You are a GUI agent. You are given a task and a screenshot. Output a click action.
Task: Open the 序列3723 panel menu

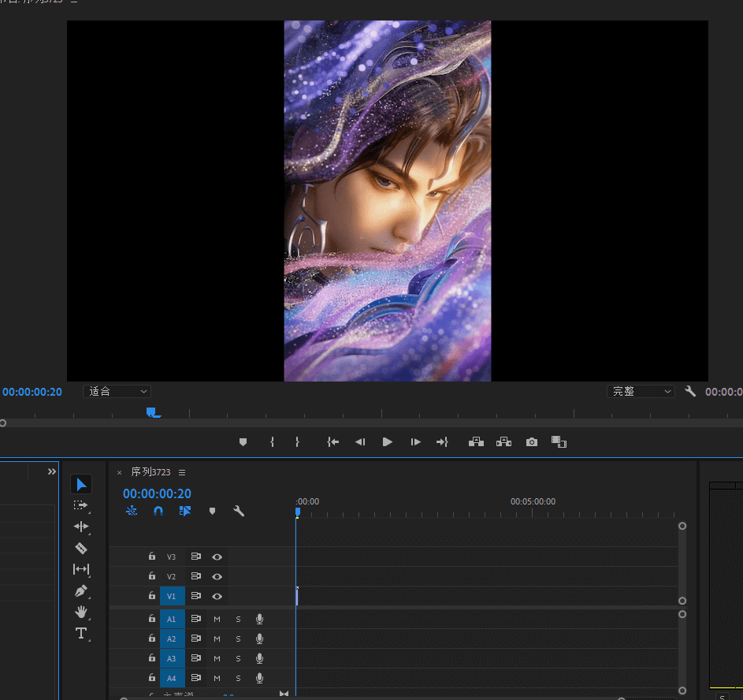182,472
